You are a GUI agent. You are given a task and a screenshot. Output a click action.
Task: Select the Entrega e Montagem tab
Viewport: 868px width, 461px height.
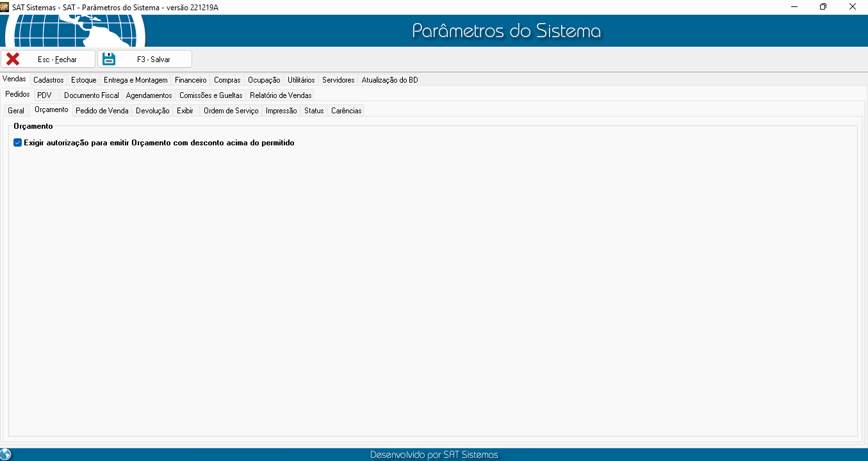136,80
